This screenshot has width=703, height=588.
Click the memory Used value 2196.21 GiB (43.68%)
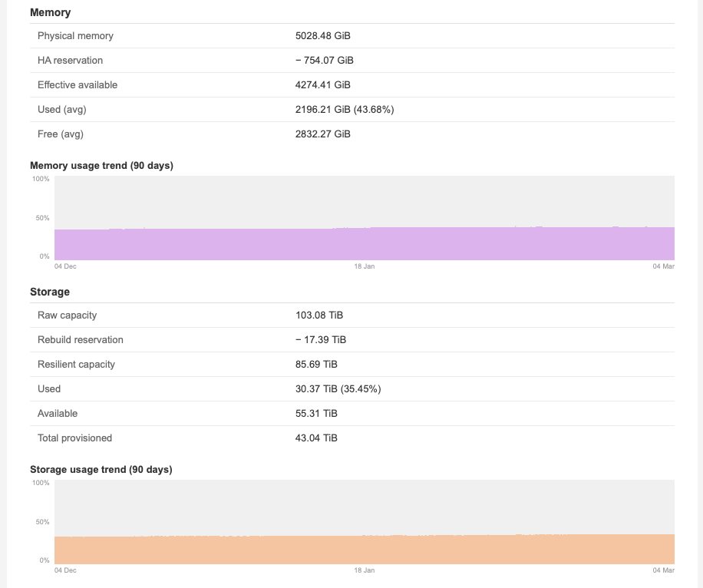345,110
